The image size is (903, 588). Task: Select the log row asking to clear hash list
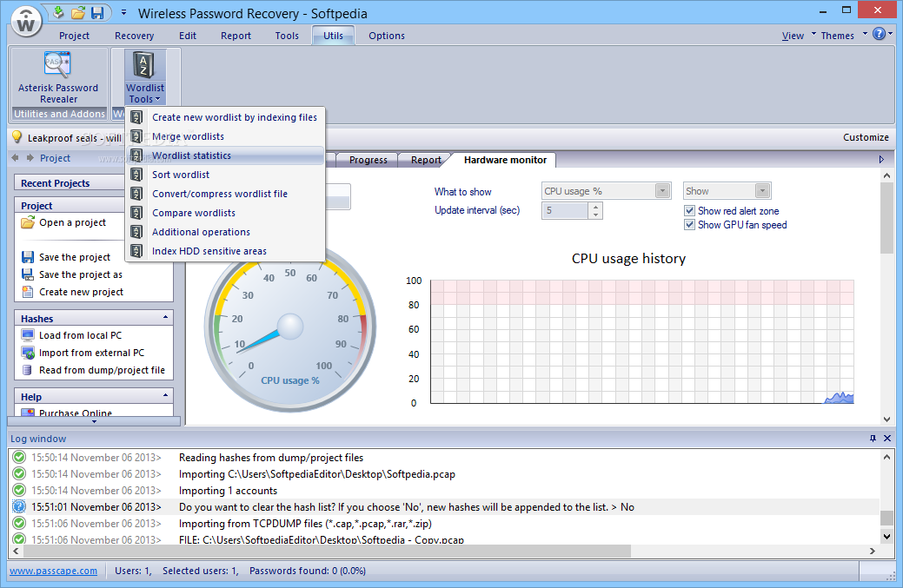coord(446,507)
